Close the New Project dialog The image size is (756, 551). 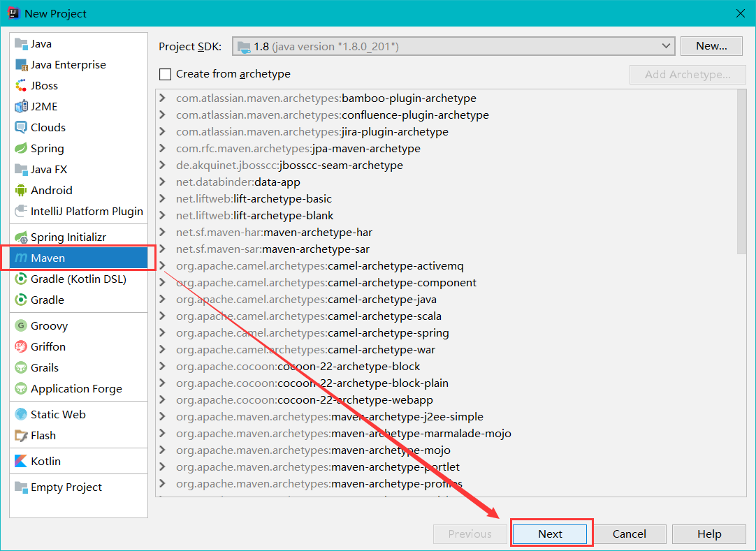click(x=741, y=13)
